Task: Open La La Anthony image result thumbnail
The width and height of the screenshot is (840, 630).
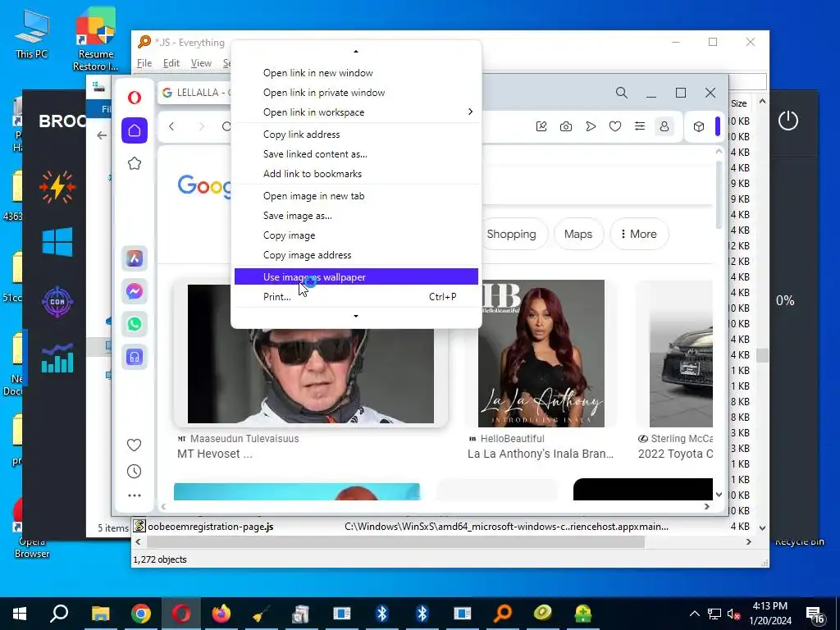Action: click(541, 353)
